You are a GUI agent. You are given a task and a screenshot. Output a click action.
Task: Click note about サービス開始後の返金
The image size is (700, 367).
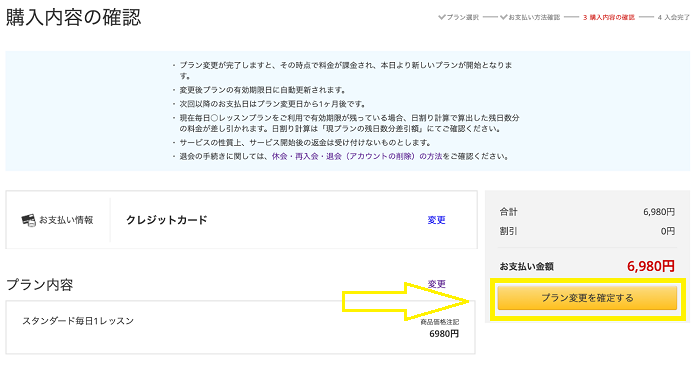(305, 142)
